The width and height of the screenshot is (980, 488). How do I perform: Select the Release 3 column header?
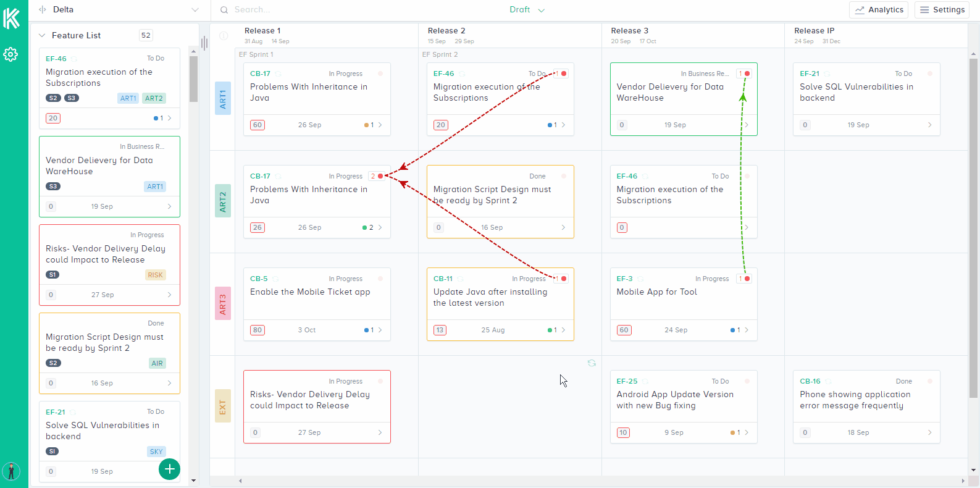point(629,31)
